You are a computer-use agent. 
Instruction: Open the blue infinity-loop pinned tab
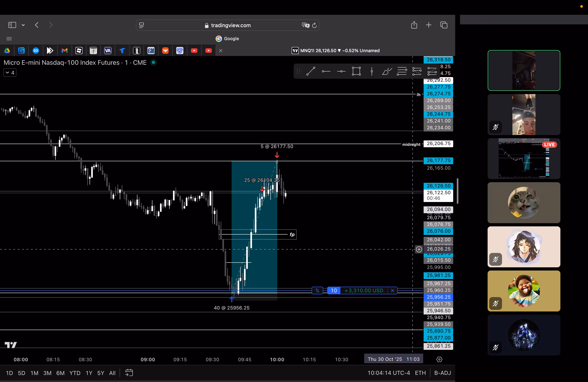tap(36, 51)
